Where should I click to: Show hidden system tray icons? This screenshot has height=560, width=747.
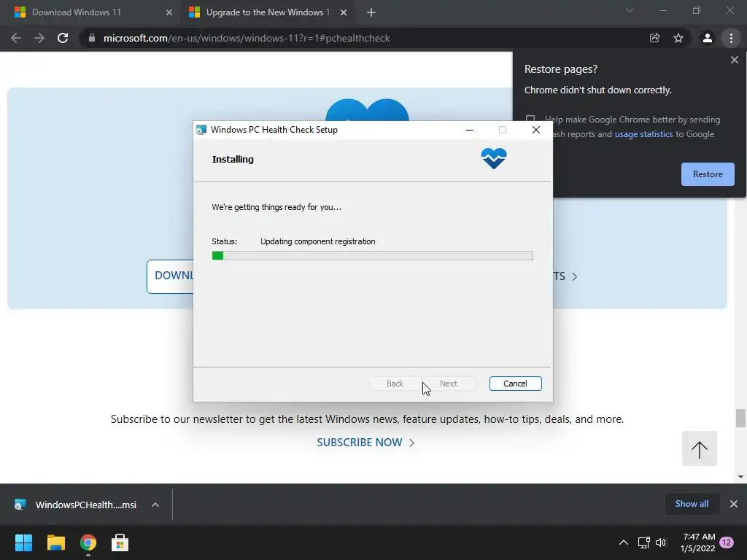[623, 542]
